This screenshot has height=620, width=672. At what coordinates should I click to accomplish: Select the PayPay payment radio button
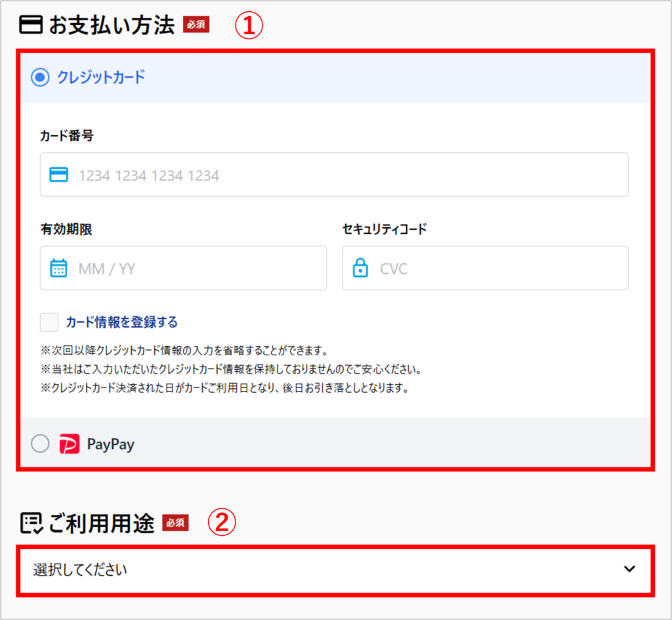40,443
